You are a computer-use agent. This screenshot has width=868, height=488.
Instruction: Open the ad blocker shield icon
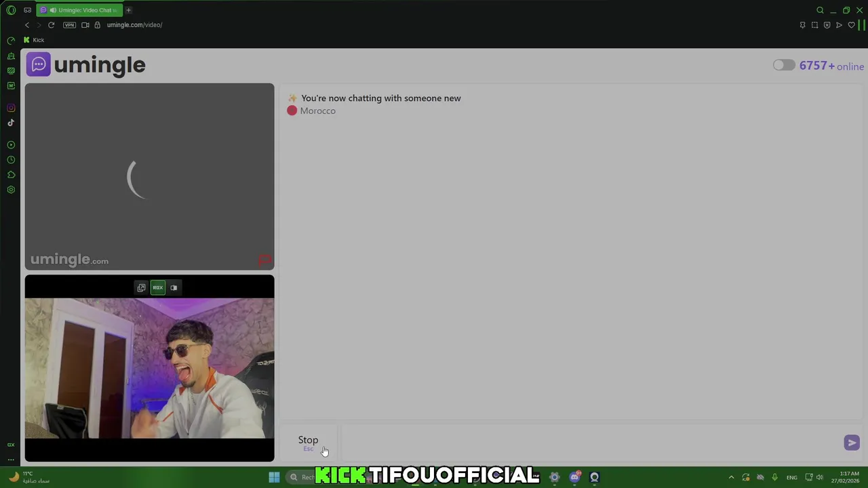827,25
